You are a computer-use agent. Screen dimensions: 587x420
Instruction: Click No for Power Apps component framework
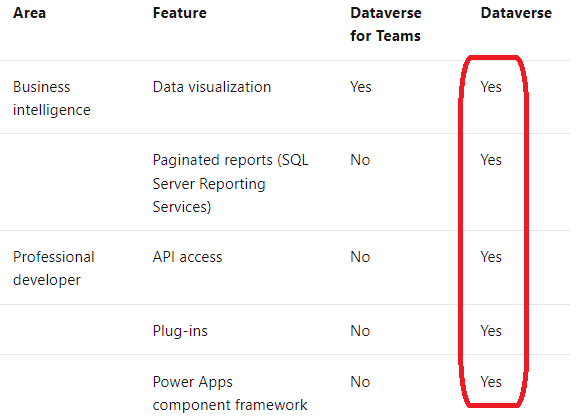(360, 382)
